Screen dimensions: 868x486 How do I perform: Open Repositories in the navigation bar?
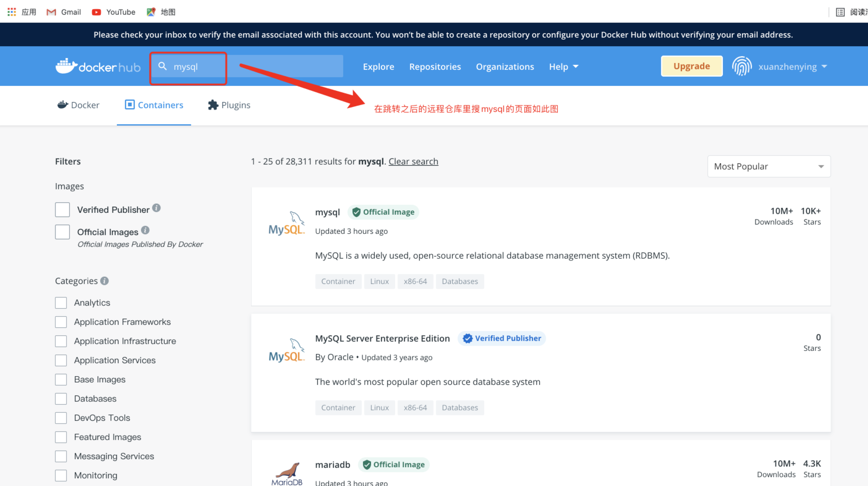tap(435, 67)
